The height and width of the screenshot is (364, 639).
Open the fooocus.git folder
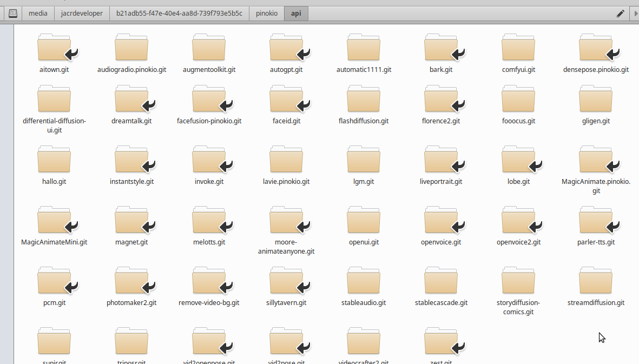coord(518,100)
